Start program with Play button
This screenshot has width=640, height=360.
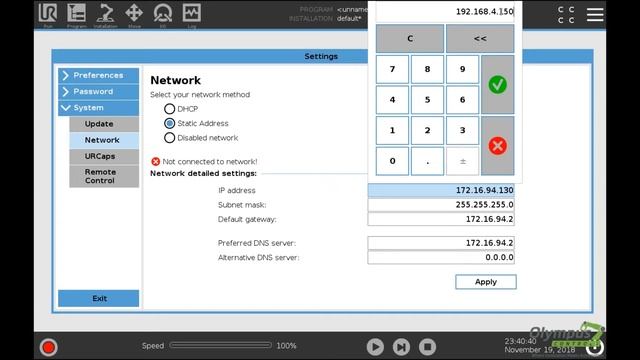[375, 347]
